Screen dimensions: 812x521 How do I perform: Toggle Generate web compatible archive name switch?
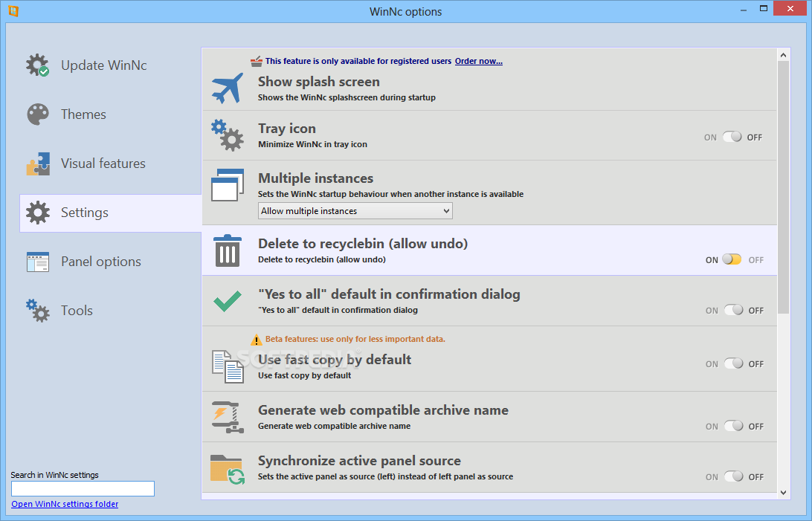coord(733,426)
